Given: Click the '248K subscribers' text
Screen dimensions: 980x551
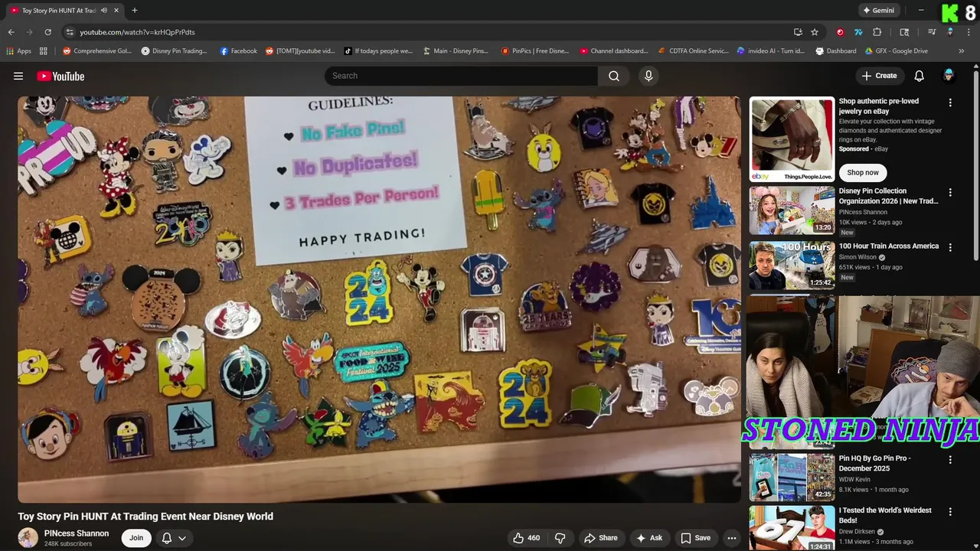Looking at the screenshot, I should tap(68, 544).
